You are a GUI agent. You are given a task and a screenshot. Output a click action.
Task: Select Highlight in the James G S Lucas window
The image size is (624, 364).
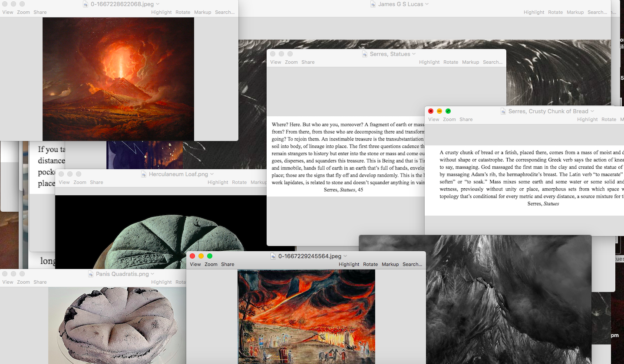534,12
